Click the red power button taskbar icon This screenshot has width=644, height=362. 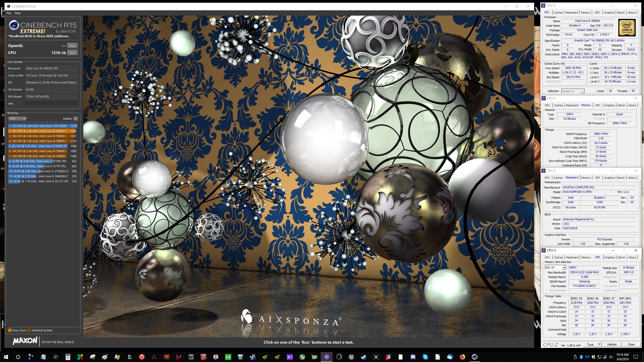click(x=142, y=357)
